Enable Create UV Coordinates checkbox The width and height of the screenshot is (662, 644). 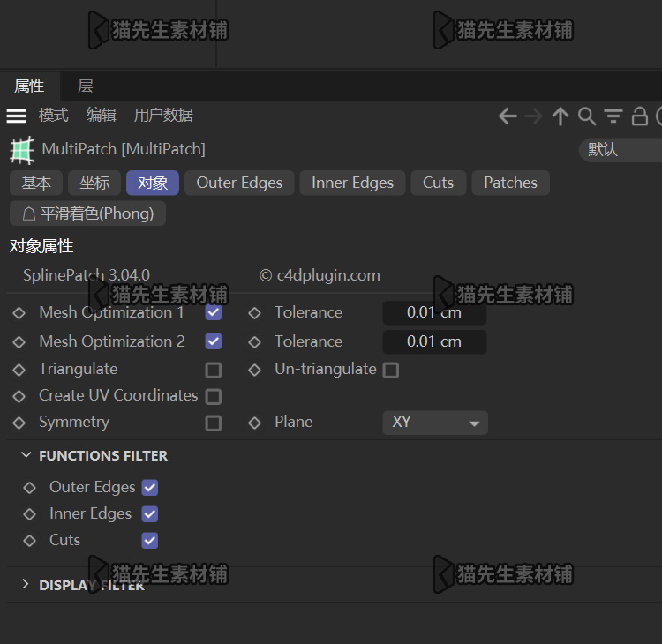click(x=214, y=397)
